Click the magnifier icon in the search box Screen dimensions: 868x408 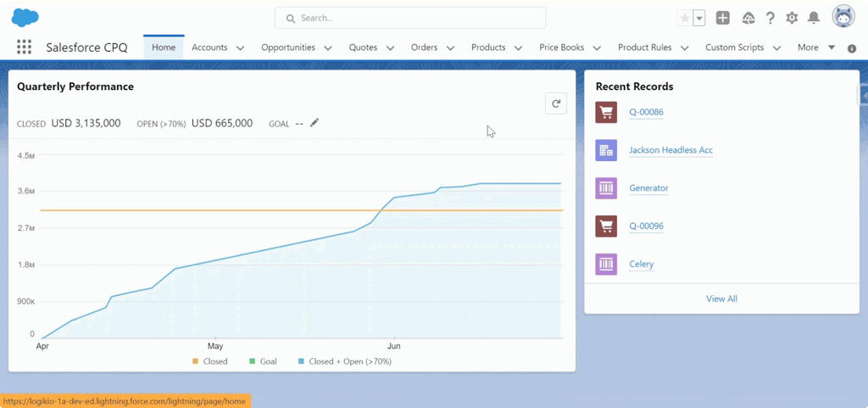(x=291, y=19)
